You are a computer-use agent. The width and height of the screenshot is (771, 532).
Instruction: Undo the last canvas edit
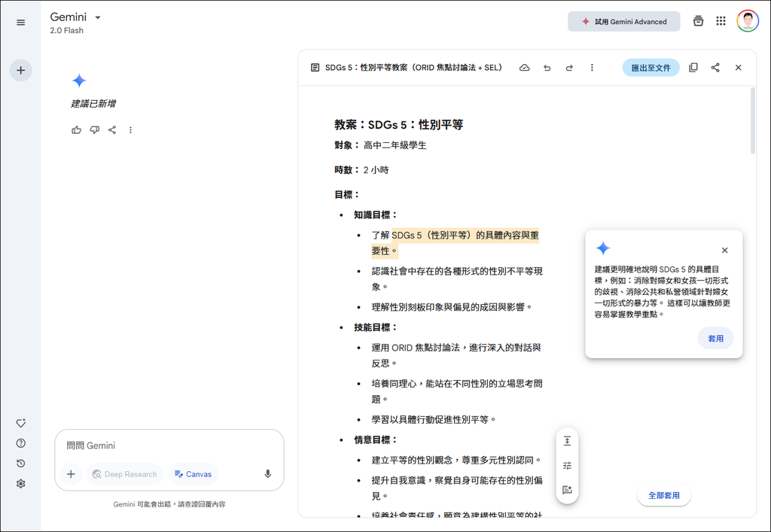tap(547, 68)
